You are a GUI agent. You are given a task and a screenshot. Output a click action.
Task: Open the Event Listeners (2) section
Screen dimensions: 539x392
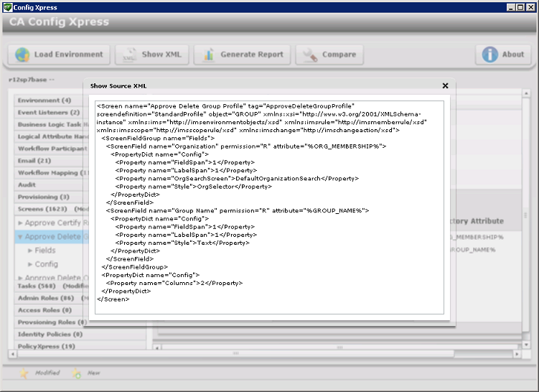pyautogui.click(x=49, y=113)
